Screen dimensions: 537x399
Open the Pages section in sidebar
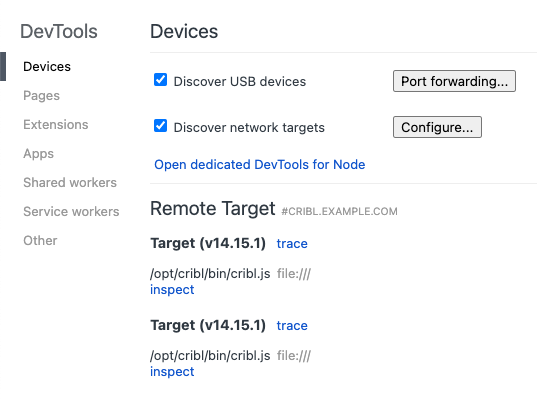coord(41,96)
